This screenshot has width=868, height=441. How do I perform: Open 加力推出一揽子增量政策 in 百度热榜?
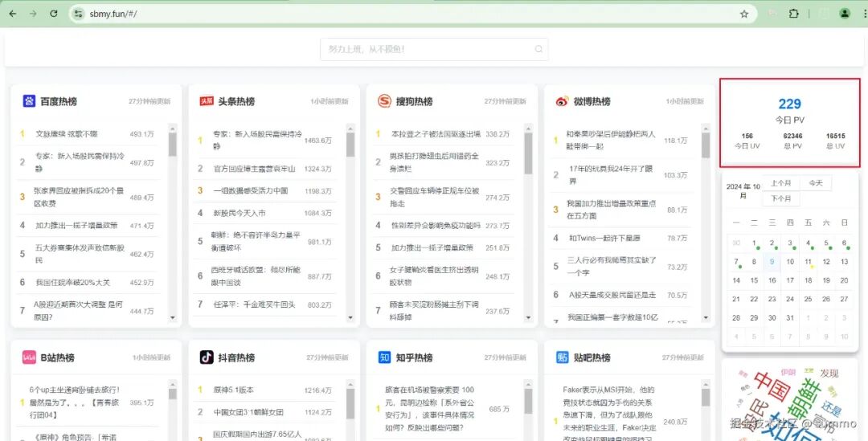pyautogui.click(x=77, y=225)
